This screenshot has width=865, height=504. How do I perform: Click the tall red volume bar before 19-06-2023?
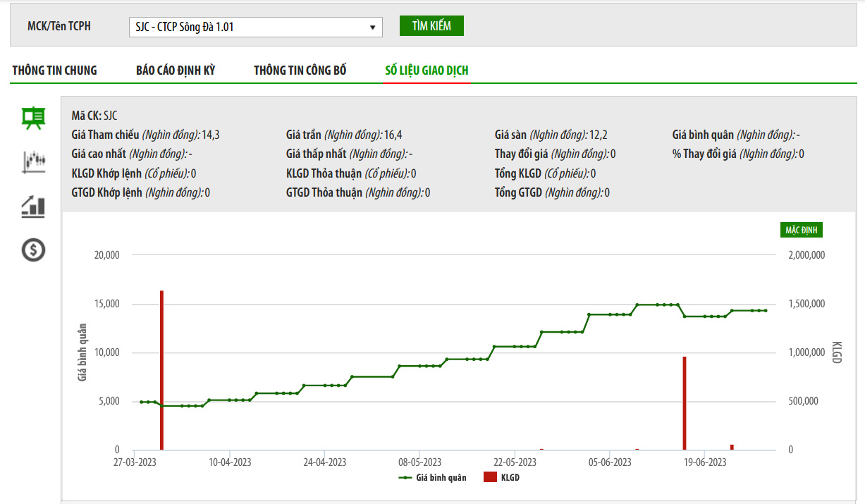pos(684,403)
